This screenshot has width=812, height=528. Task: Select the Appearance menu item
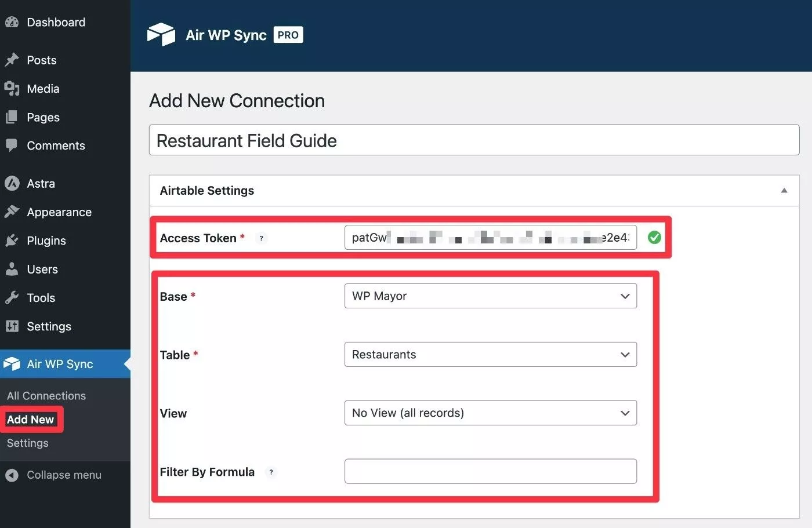(x=65, y=212)
